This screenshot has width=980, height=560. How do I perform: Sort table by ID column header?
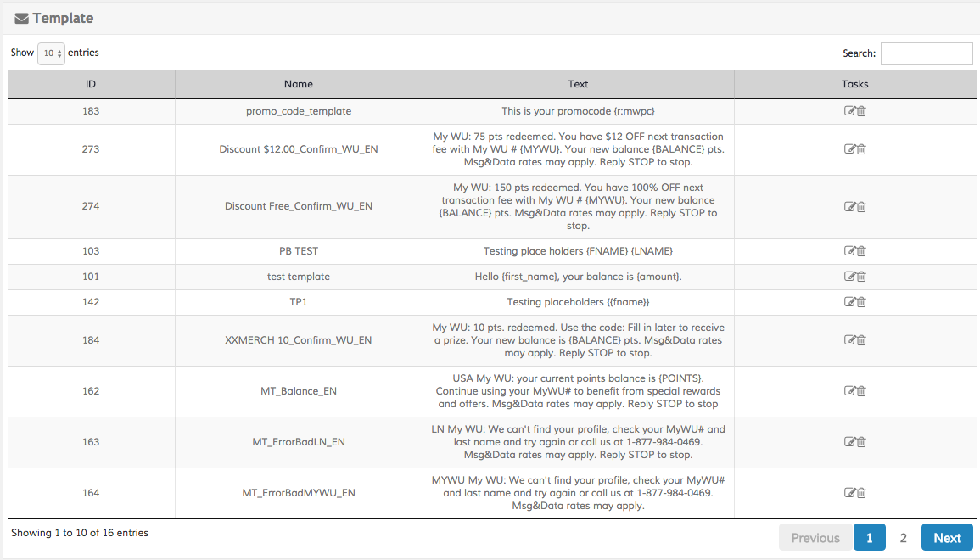[x=91, y=84]
